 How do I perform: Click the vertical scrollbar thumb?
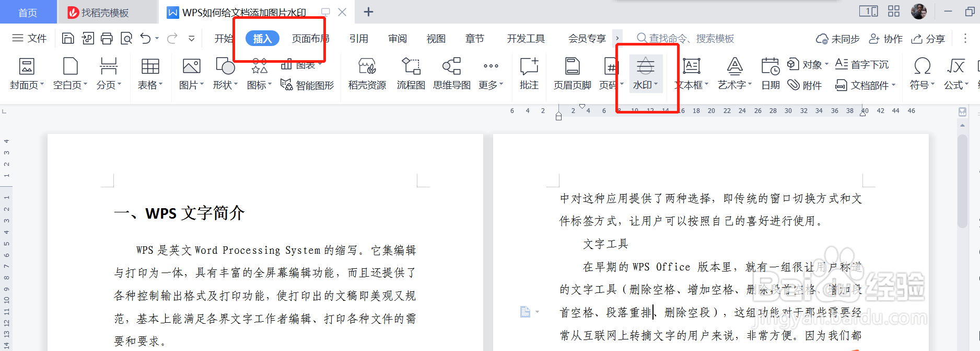[962, 181]
